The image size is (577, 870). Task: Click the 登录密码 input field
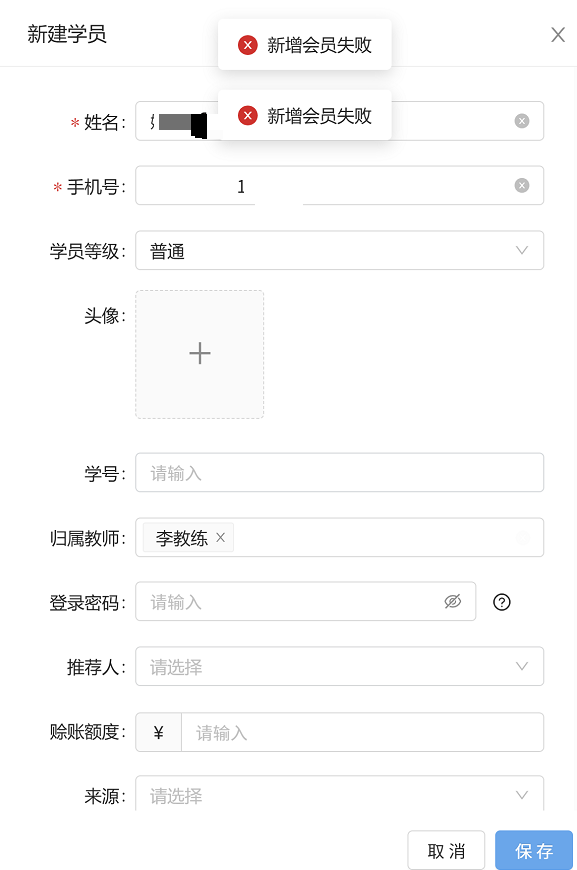(280, 601)
